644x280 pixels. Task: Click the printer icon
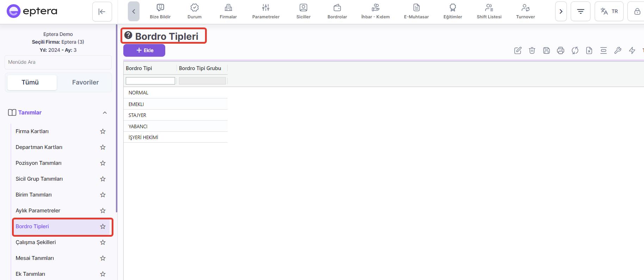tap(561, 50)
